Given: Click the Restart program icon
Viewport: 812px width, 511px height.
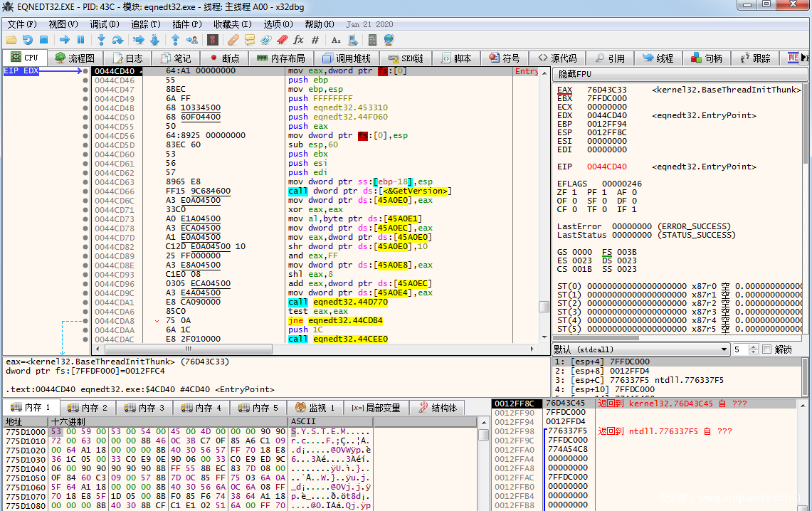Looking at the screenshot, I should click(x=27, y=40).
